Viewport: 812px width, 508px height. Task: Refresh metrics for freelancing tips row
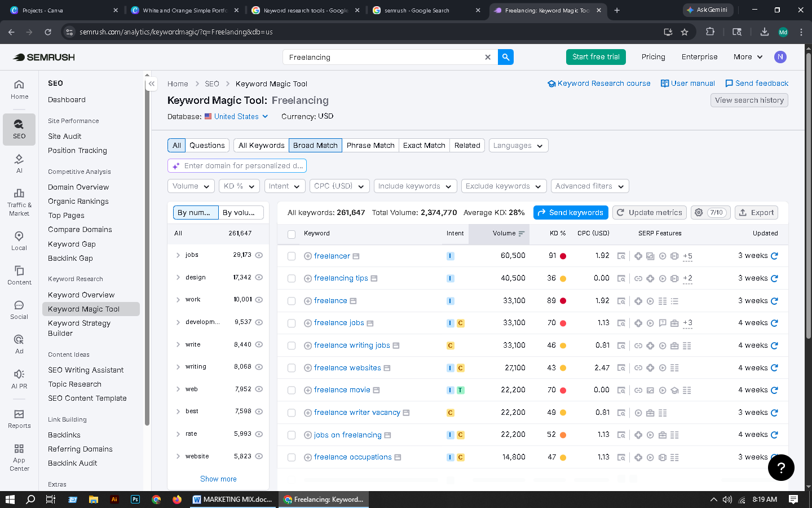coord(774,278)
